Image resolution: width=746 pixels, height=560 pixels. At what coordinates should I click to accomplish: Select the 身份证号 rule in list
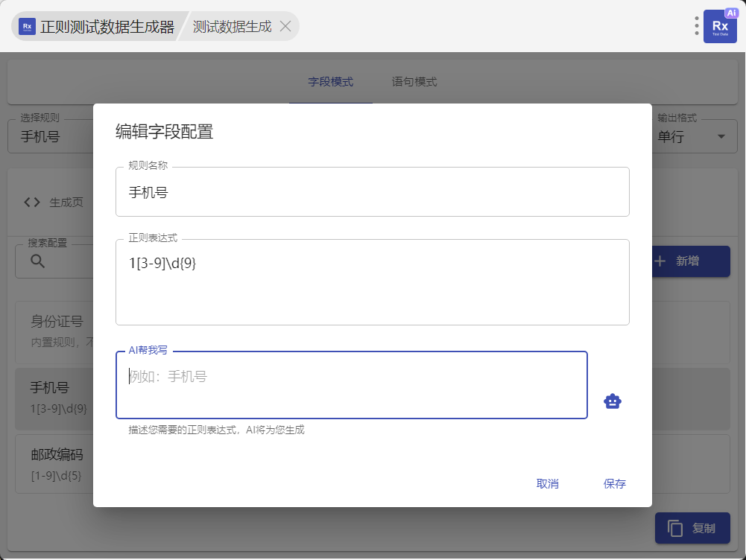click(54, 328)
